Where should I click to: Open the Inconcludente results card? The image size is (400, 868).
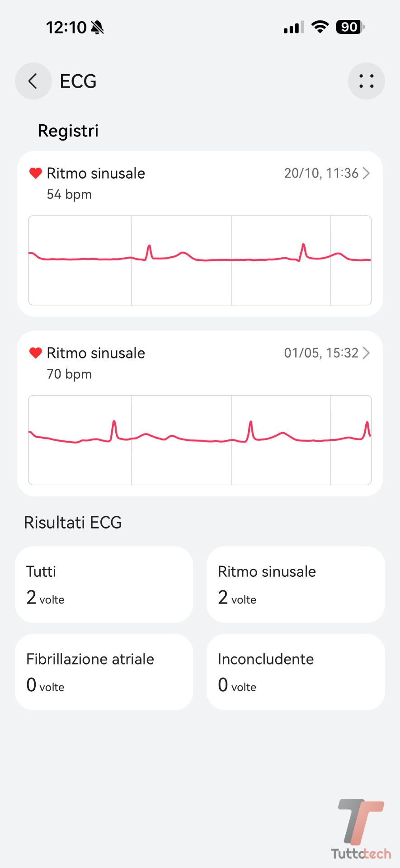click(x=296, y=672)
